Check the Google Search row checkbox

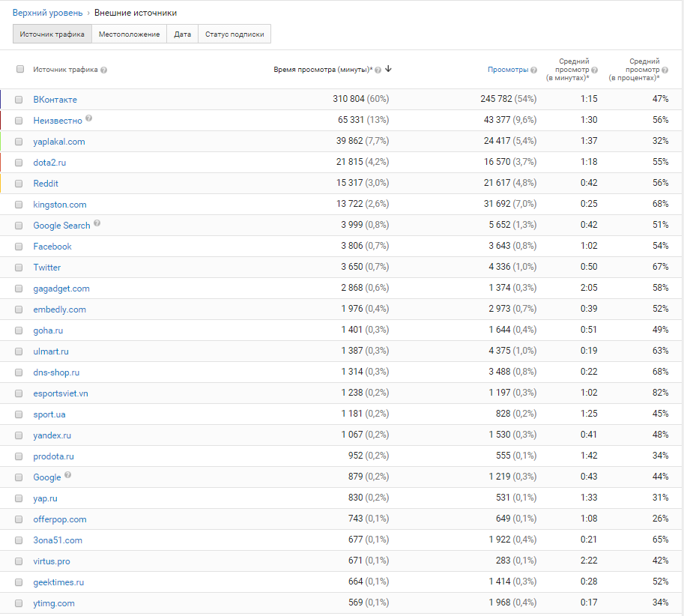19,226
